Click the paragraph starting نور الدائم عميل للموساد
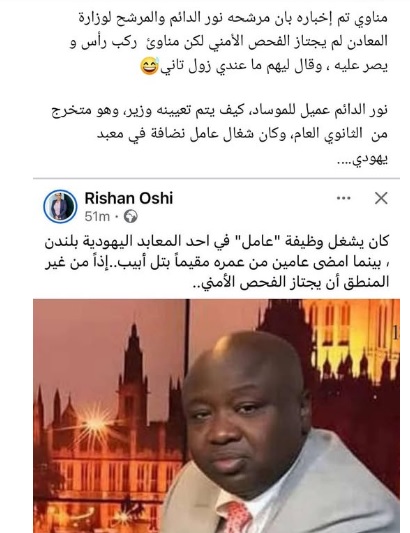Viewport: 410px width, 533px height. pyautogui.click(x=219, y=134)
